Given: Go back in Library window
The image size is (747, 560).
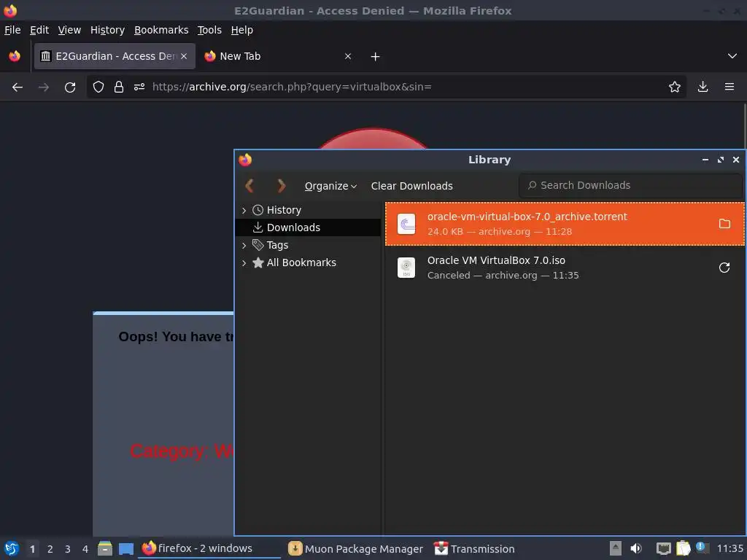Looking at the screenshot, I should click(x=249, y=186).
